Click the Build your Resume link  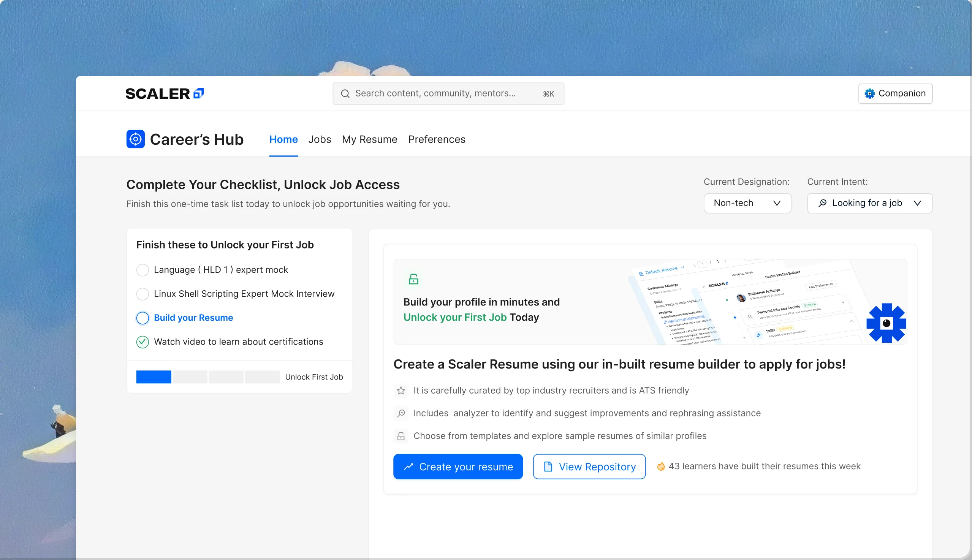tap(193, 318)
